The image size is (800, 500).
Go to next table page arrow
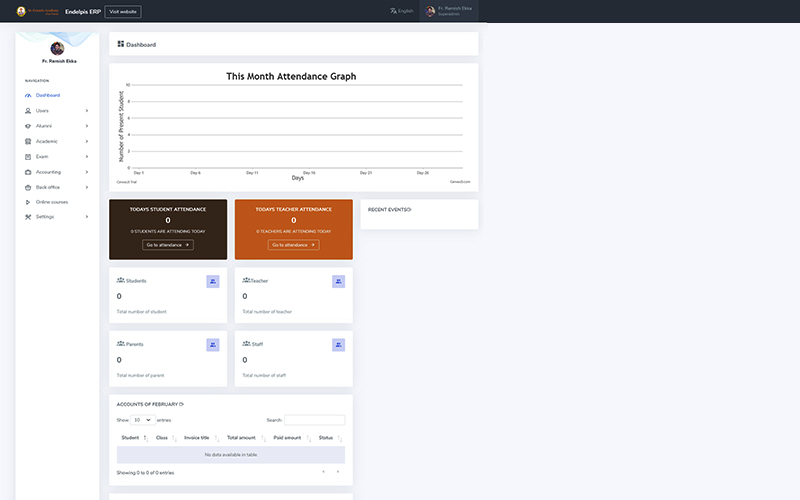click(x=338, y=471)
